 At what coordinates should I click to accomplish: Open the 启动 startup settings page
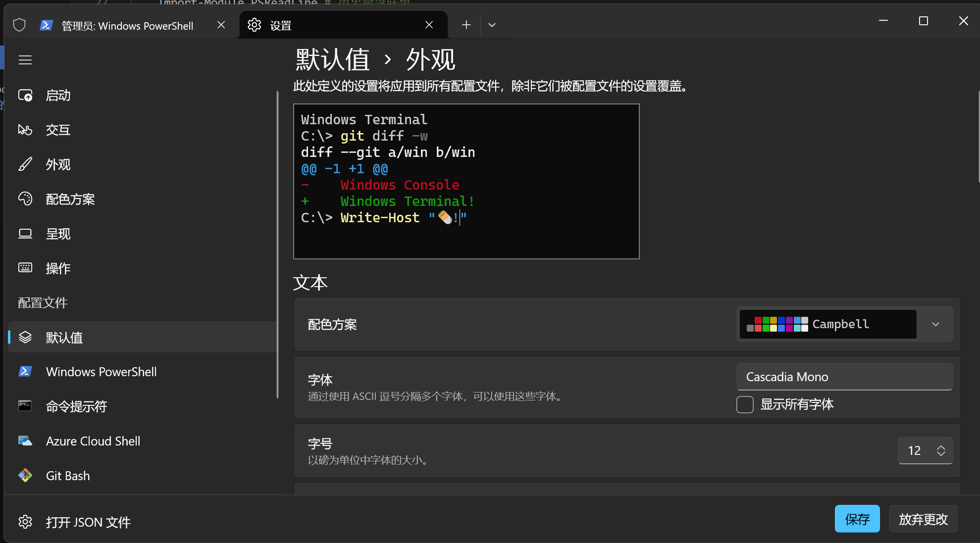(58, 96)
